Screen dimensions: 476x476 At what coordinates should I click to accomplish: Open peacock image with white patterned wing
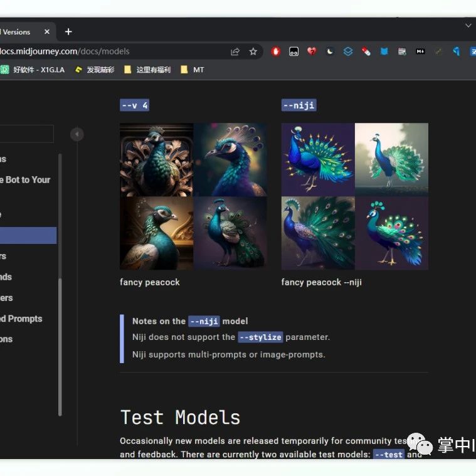point(157,233)
